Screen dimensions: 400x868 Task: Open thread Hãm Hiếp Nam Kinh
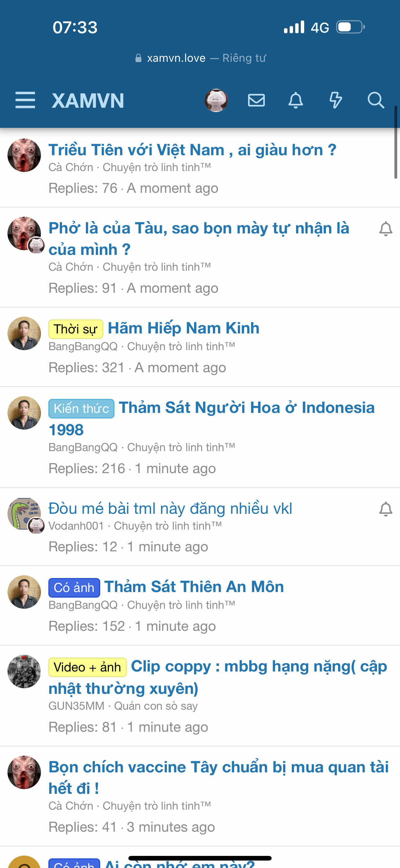coord(184,328)
